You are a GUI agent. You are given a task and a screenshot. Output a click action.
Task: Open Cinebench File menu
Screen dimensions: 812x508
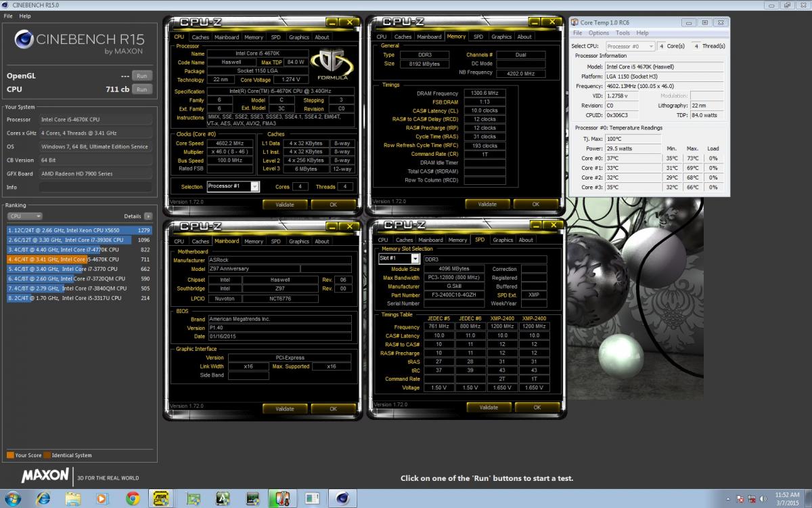pyautogui.click(x=7, y=16)
